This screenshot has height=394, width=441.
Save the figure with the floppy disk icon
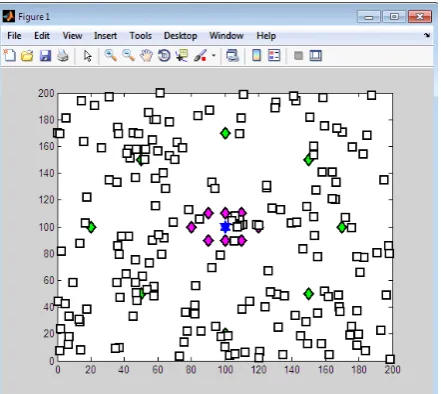(45, 56)
